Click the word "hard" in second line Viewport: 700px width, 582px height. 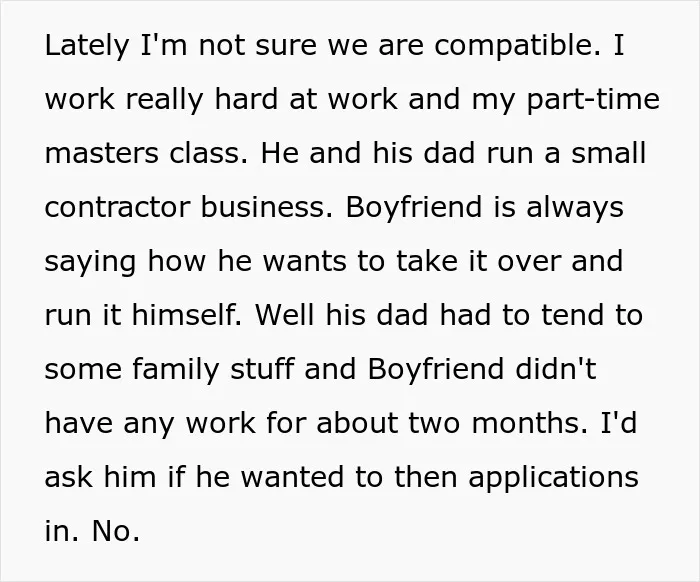(246, 99)
